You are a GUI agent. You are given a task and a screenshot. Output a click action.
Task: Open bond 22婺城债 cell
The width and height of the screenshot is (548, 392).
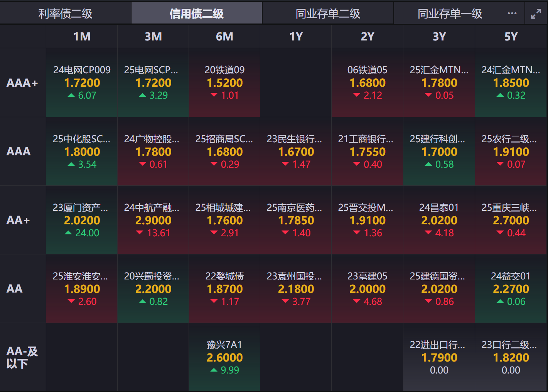[224, 289]
